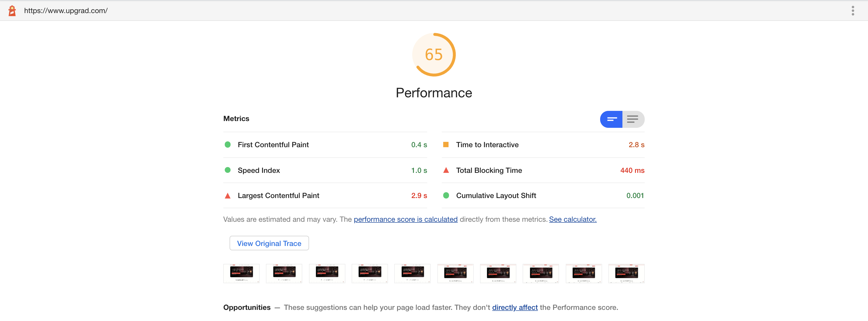The image size is (868, 321).
Task: Click the green Speed Index status dot
Action: click(228, 170)
